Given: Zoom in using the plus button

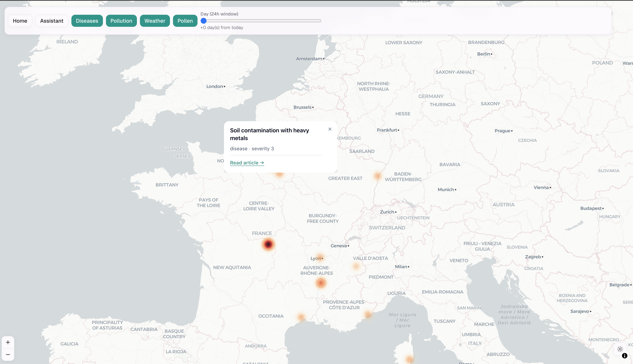Looking at the screenshot, I should pyautogui.click(x=8, y=342).
